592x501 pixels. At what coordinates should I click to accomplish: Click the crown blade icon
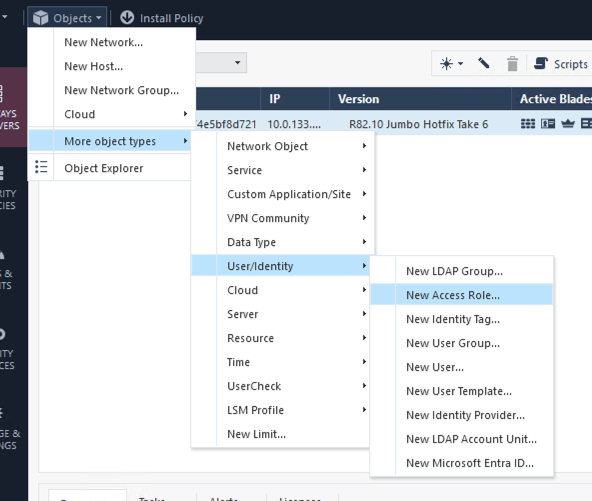pos(568,123)
